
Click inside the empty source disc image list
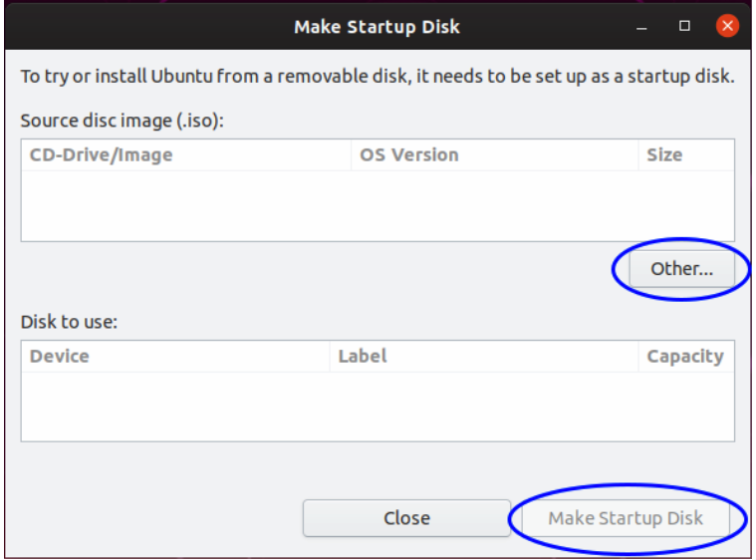[378, 205]
